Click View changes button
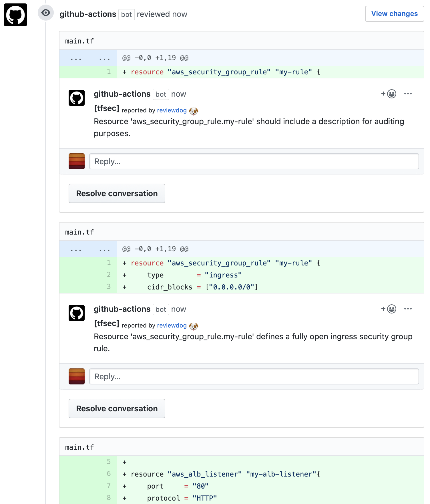The height and width of the screenshot is (504, 430). (394, 14)
